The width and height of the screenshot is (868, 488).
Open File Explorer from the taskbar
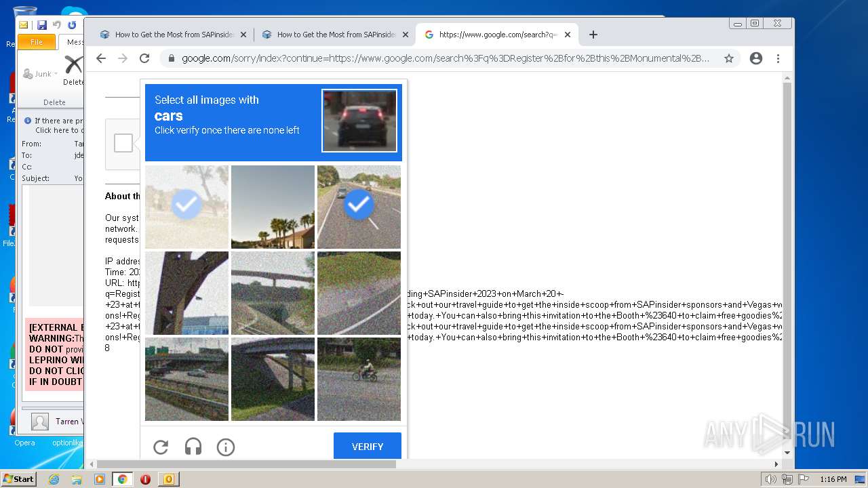(77, 479)
